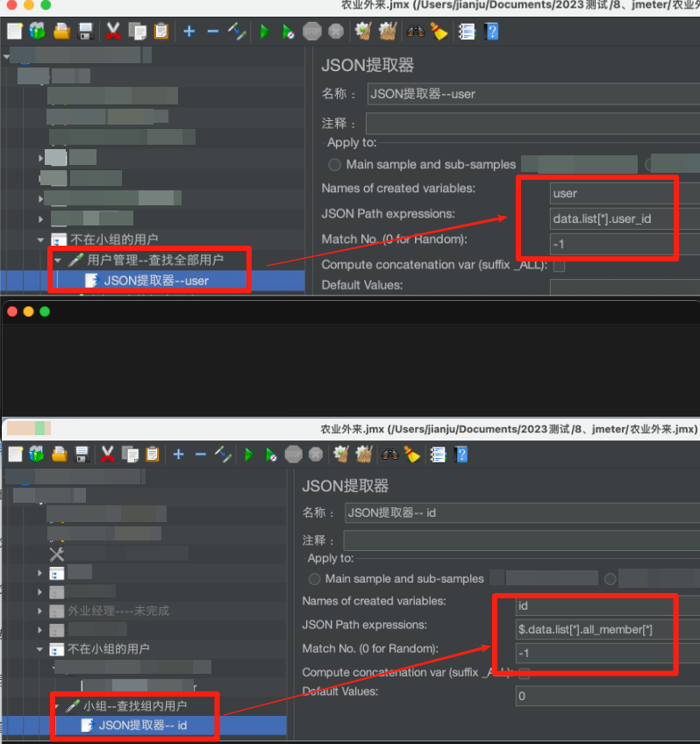Click the New test plan icon in the top JMeter window
The height and width of the screenshot is (744, 700).
(15, 32)
